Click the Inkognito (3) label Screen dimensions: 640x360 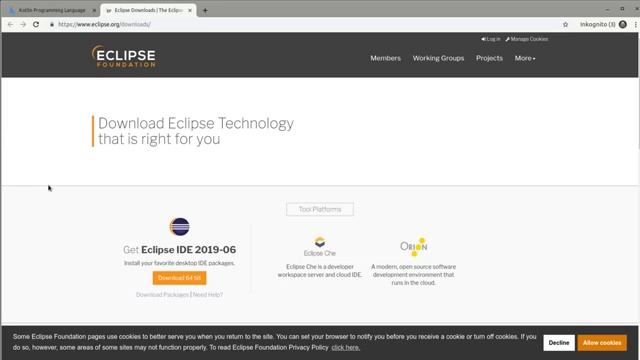[598, 24]
